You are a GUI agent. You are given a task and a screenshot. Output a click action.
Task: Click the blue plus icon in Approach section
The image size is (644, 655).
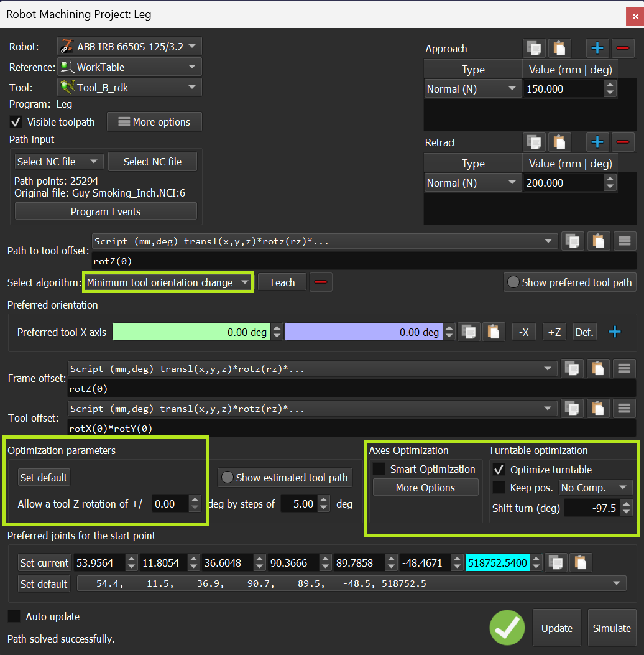[597, 48]
